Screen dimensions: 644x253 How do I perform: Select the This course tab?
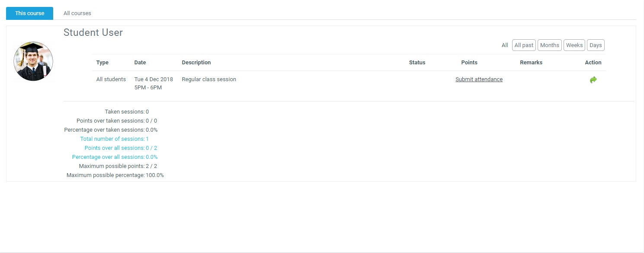[x=29, y=13]
